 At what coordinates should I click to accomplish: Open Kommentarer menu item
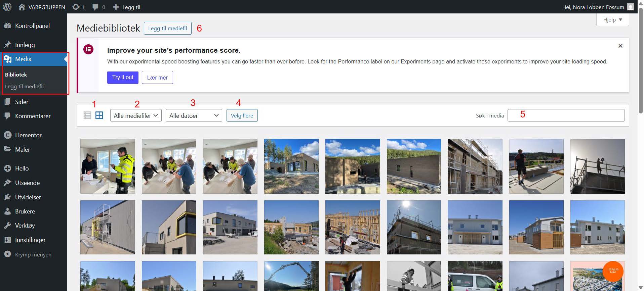(x=34, y=116)
